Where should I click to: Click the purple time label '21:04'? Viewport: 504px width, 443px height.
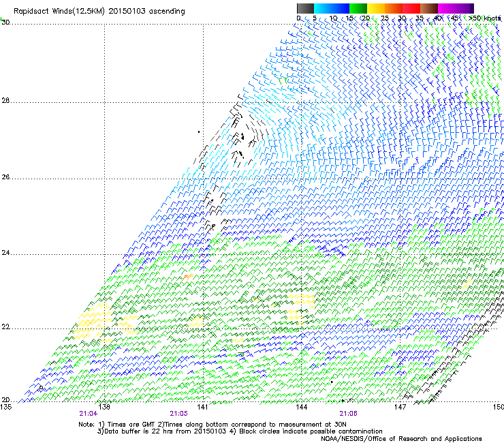coord(88,414)
